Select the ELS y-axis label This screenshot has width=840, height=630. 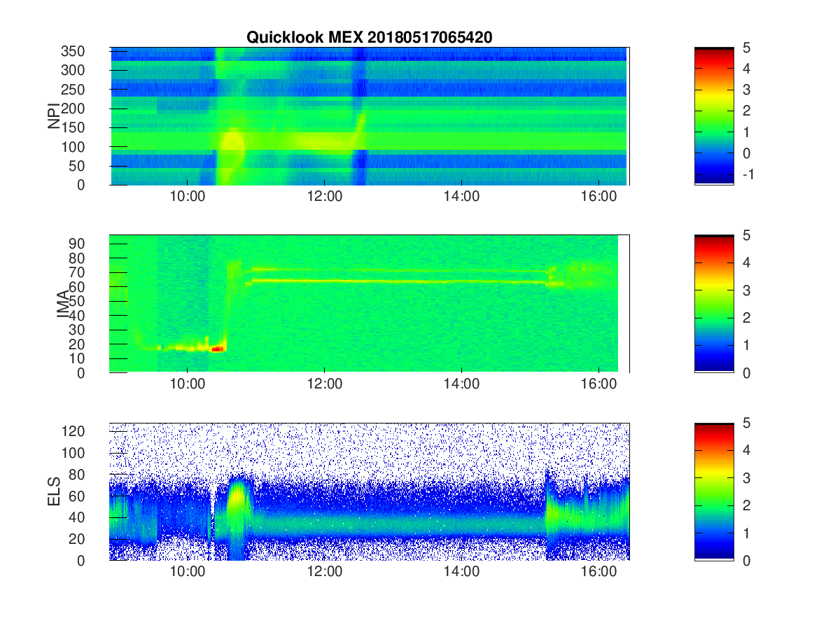coord(54,491)
